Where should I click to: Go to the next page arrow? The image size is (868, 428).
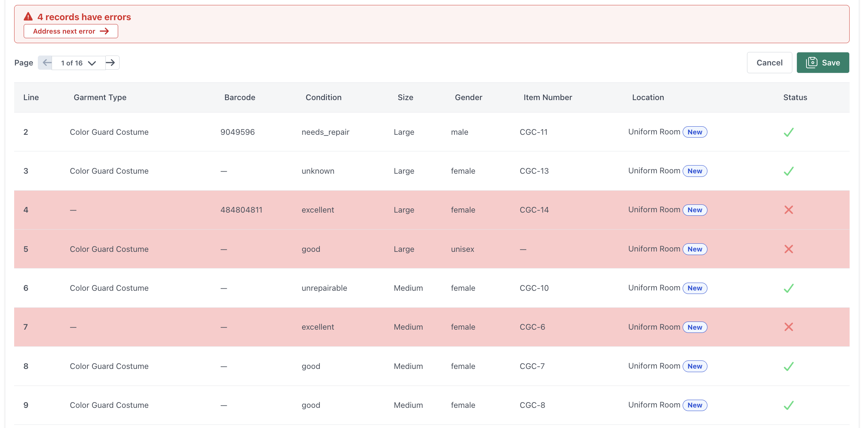[x=111, y=63]
